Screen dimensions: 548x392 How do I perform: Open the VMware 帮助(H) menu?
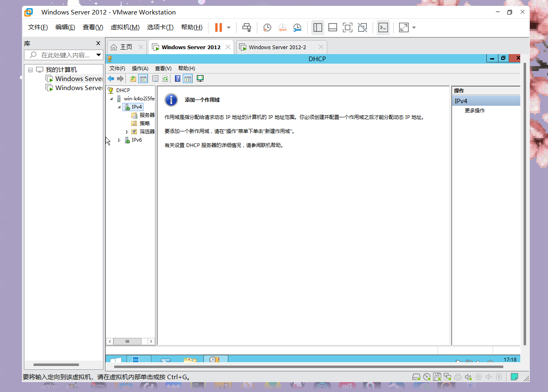pyautogui.click(x=192, y=27)
